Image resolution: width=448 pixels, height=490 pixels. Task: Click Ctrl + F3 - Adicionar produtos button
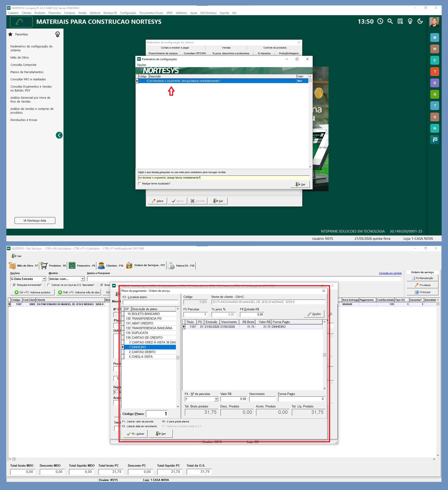click(33, 292)
